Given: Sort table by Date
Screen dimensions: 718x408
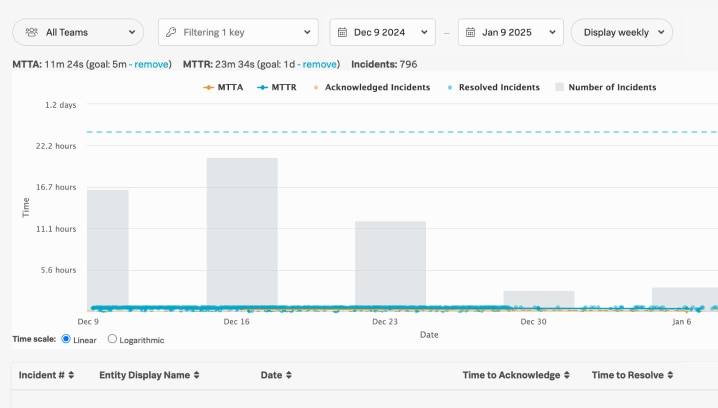Looking at the screenshot, I should (x=276, y=375).
